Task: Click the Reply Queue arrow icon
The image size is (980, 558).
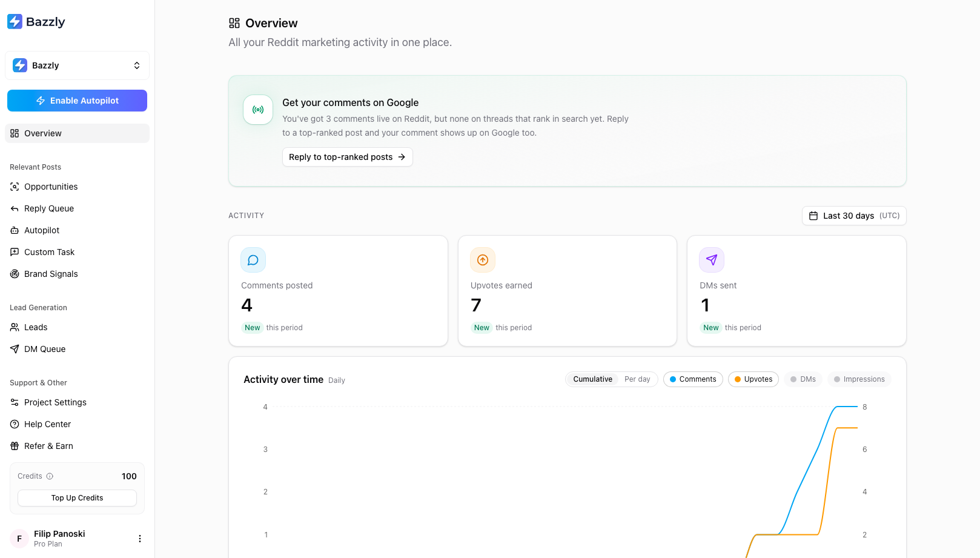Action: coord(15,208)
